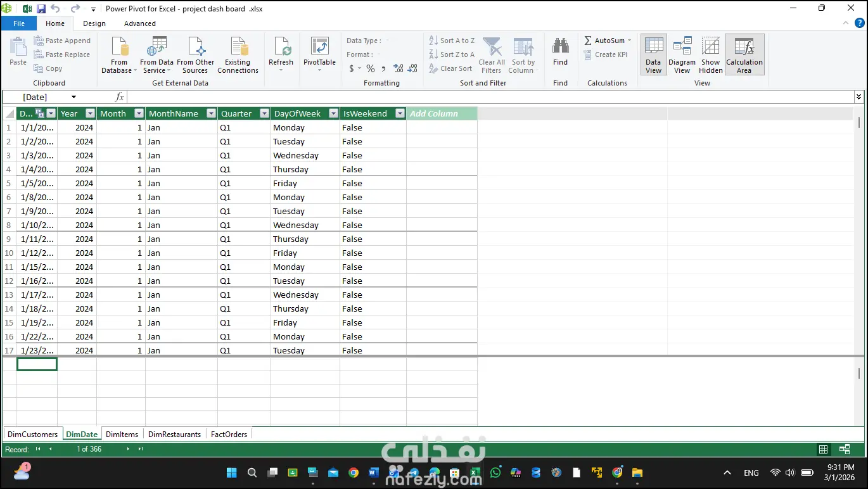Switch to the FactOrders table tab
The image size is (868, 489).
coord(229,434)
